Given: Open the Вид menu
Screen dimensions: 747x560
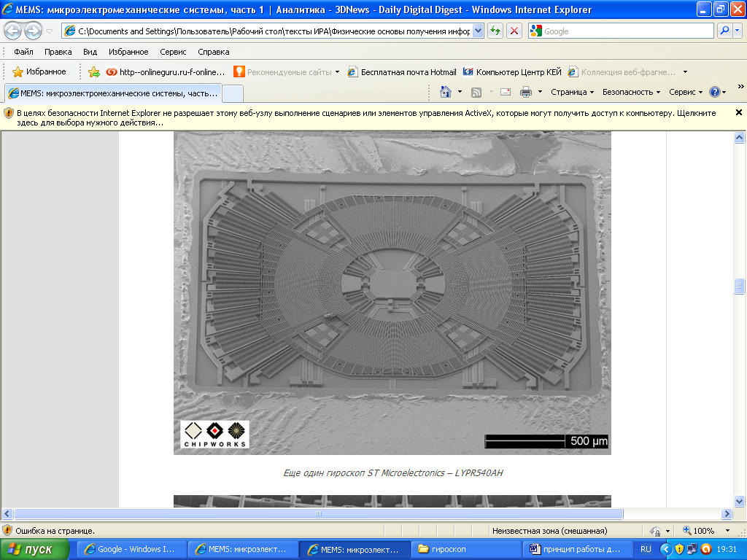Looking at the screenshot, I should point(90,52).
